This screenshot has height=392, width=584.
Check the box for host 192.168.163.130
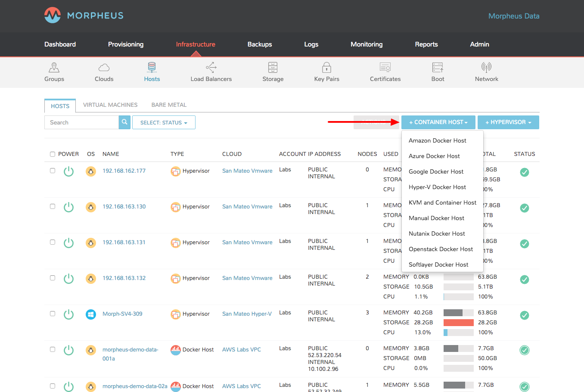53,206
